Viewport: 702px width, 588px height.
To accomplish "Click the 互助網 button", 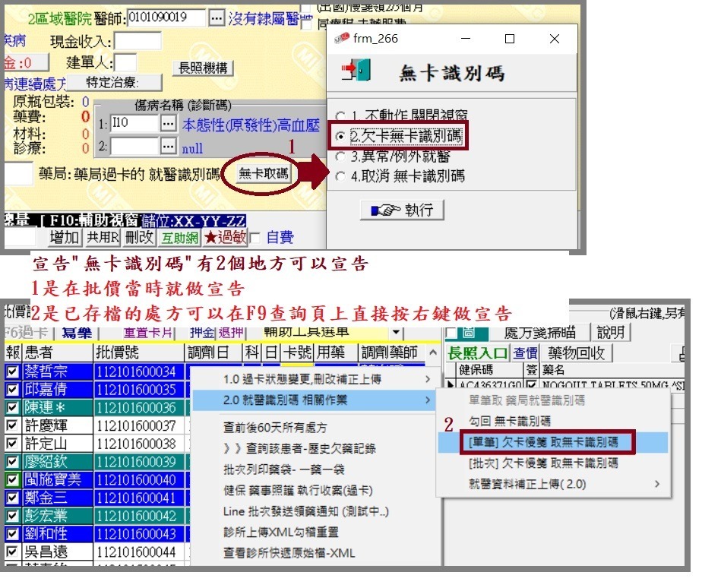I will point(179,237).
